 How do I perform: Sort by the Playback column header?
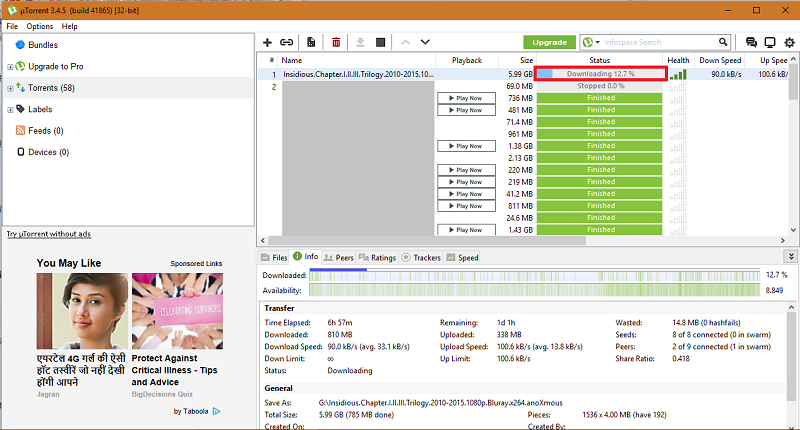pyautogui.click(x=466, y=60)
